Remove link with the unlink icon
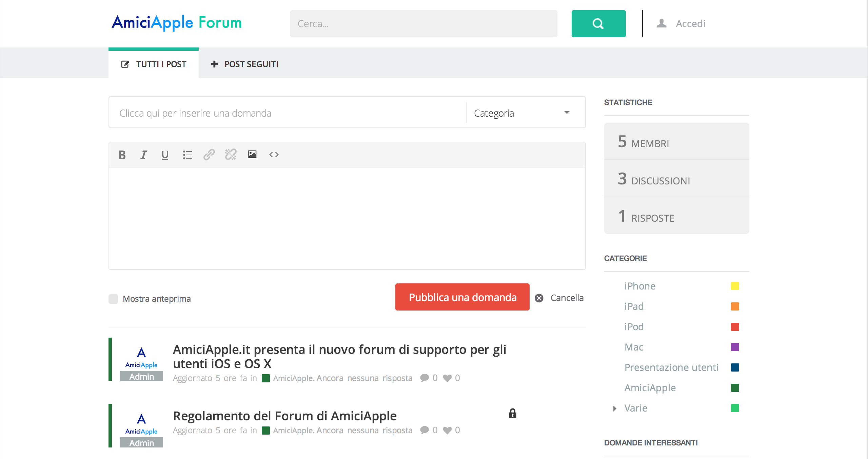The image size is (868, 459). 231,155
